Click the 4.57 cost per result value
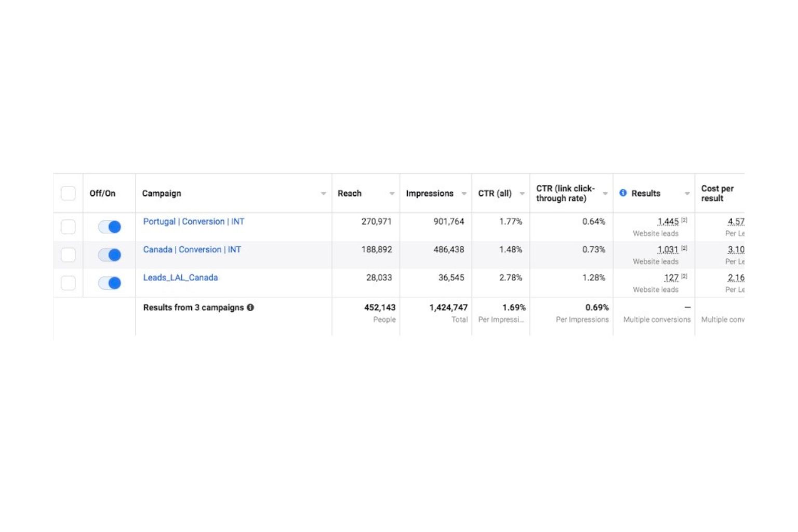798x532 pixels. (736, 222)
